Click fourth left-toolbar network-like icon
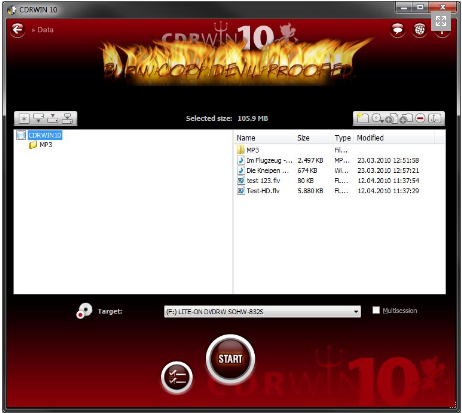 67,118
